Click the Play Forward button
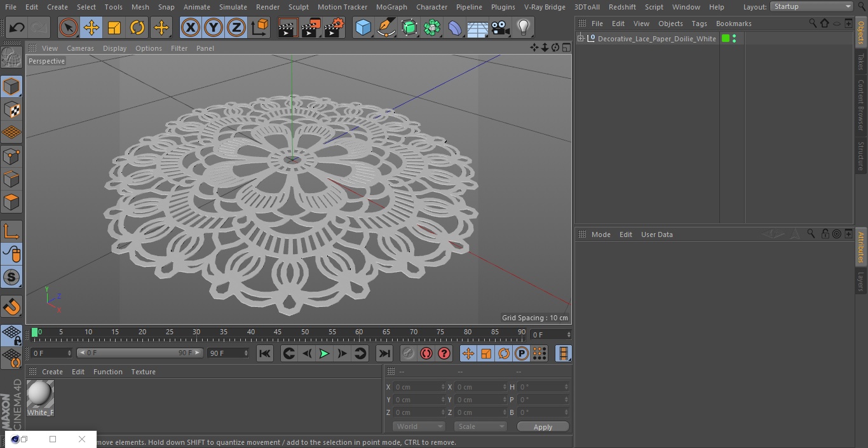Screen dimensions: 868x448 (x=324, y=353)
